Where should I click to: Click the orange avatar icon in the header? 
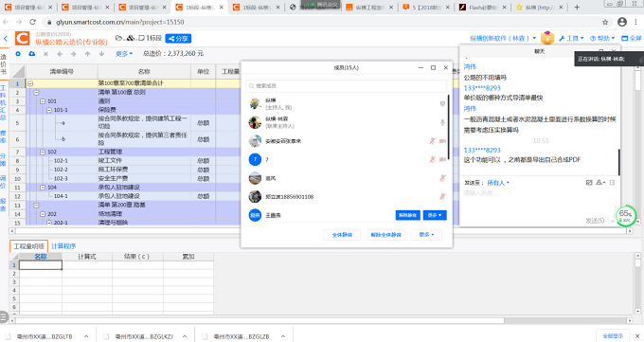click(547, 38)
